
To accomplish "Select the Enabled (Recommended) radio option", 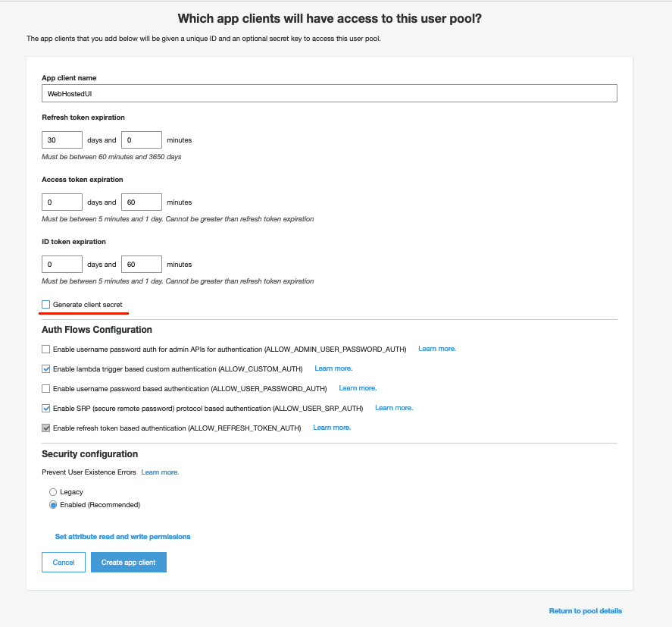I will pos(53,505).
